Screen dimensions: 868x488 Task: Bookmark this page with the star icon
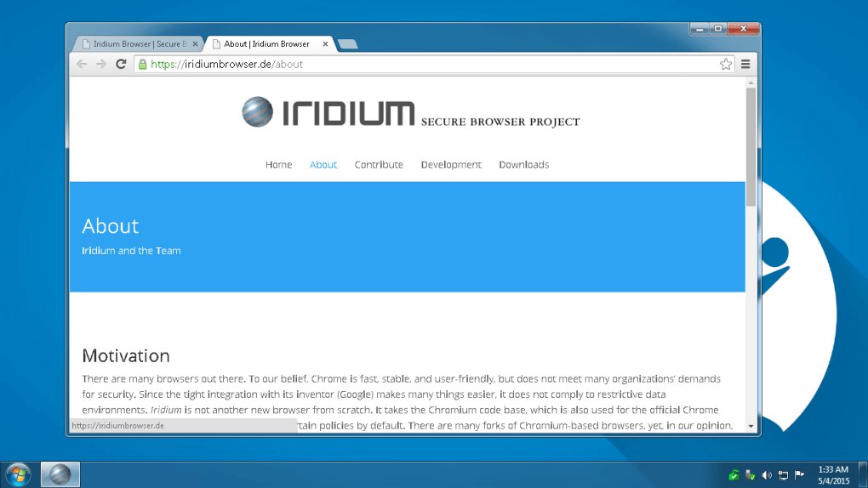pyautogui.click(x=726, y=64)
